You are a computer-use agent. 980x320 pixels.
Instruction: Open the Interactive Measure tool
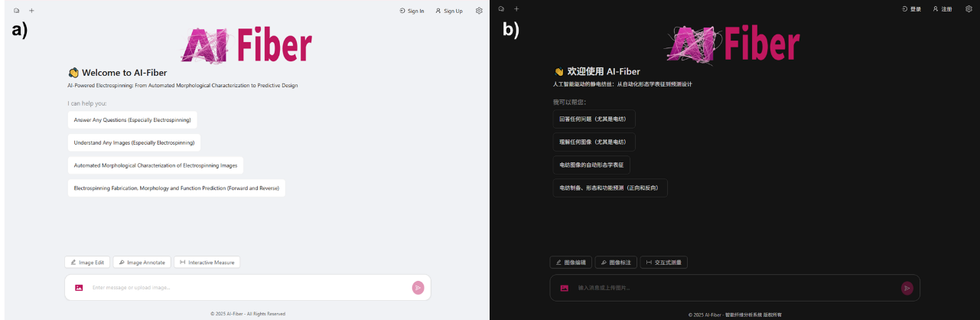[207, 262]
